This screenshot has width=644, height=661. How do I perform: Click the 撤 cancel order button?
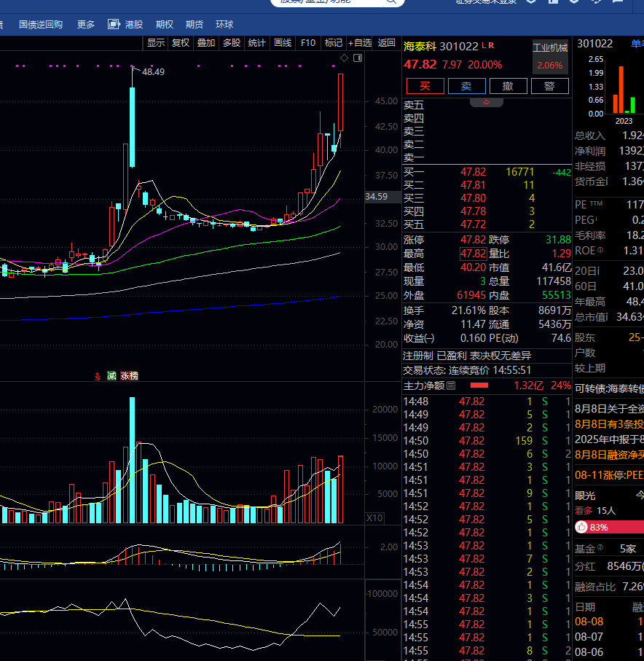(508, 86)
